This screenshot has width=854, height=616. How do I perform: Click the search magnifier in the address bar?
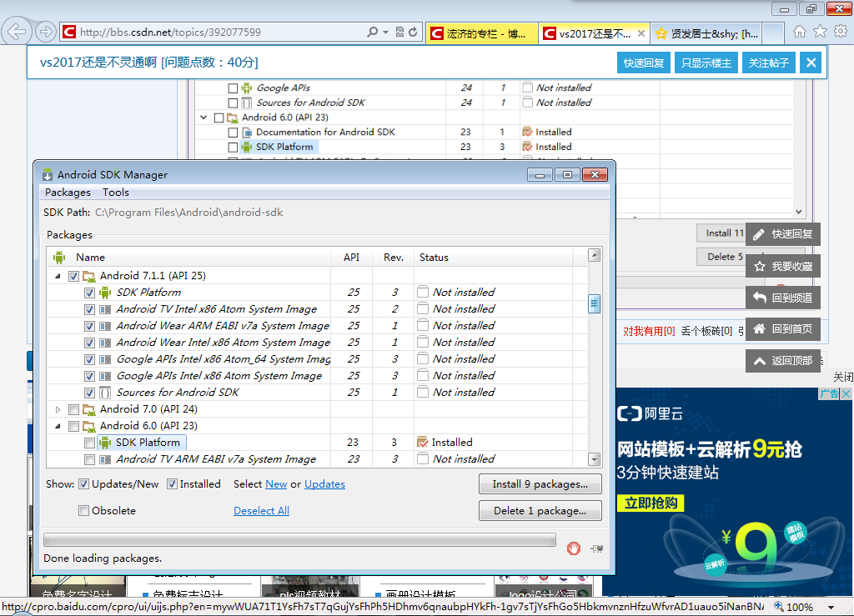coord(373,33)
